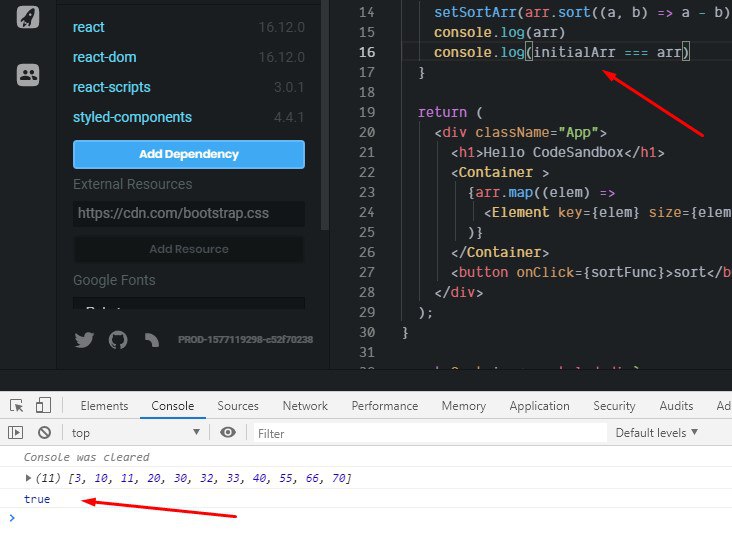
Task: Click the PROD-1577119298 build version text
Action: (x=246, y=339)
